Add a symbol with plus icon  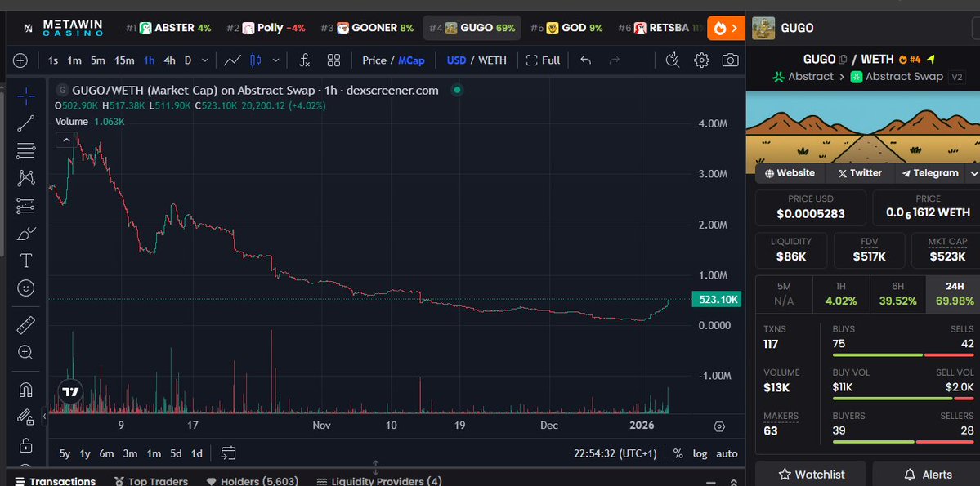pyautogui.click(x=20, y=60)
